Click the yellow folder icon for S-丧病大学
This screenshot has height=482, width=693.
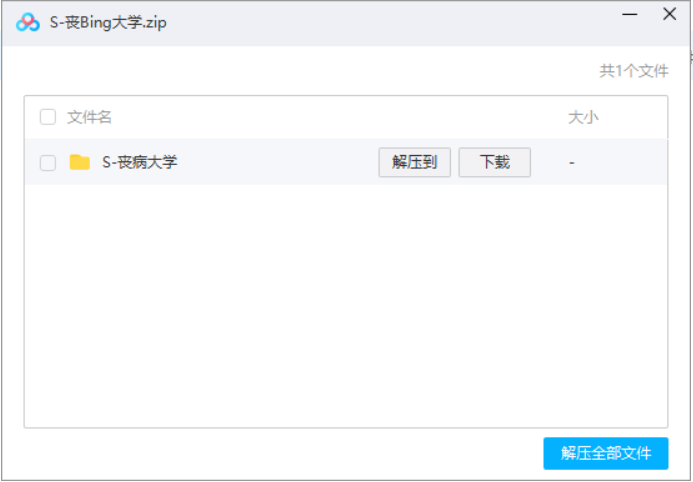click(x=80, y=162)
